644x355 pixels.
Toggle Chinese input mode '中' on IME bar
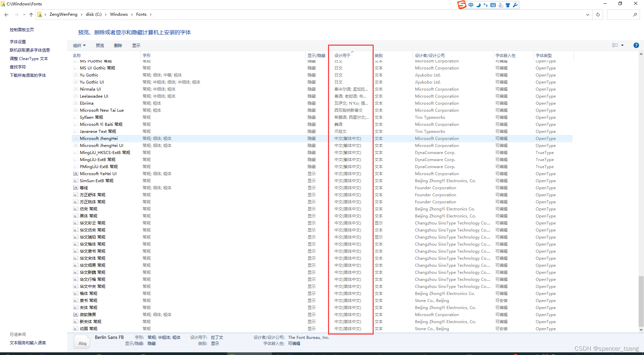[471, 5]
